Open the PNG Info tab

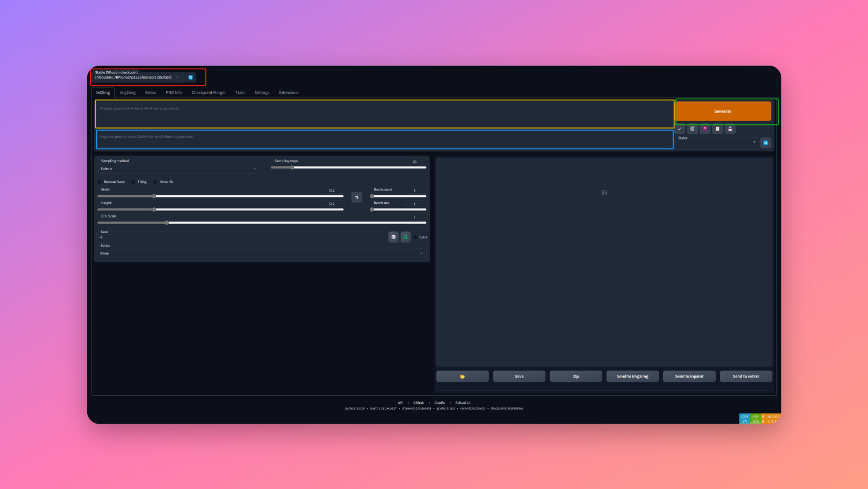pyautogui.click(x=174, y=93)
